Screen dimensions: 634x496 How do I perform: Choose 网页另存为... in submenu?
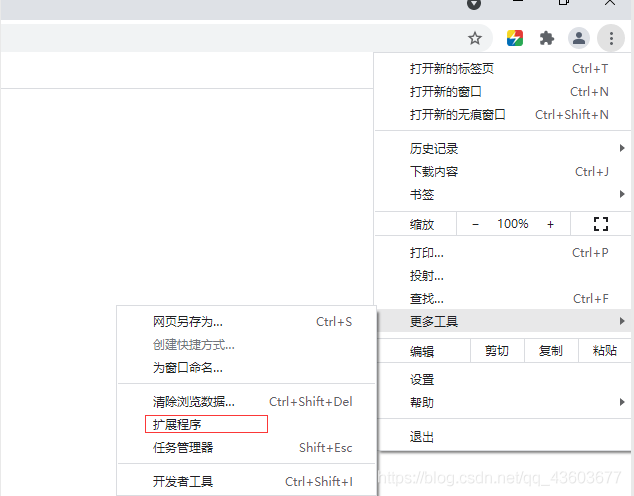pyautogui.click(x=246, y=322)
